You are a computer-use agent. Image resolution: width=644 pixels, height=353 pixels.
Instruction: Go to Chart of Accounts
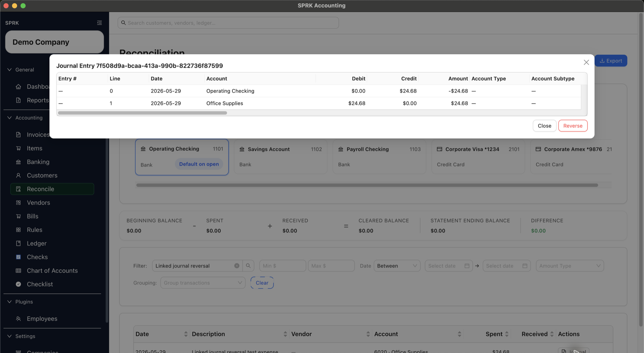coord(52,270)
